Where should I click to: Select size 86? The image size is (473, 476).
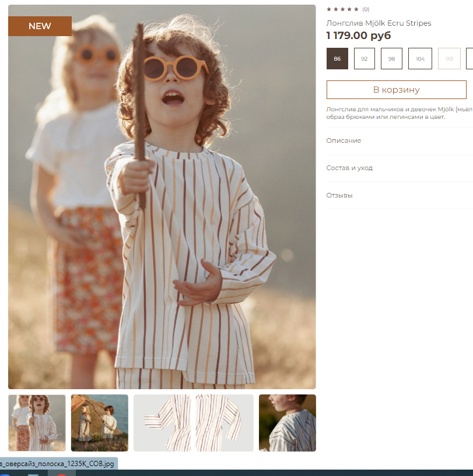[337, 59]
